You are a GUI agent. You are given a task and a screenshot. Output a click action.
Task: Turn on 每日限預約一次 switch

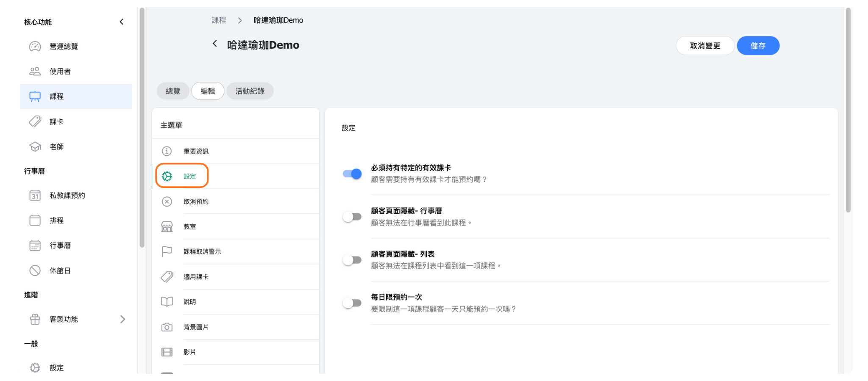(x=352, y=303)
